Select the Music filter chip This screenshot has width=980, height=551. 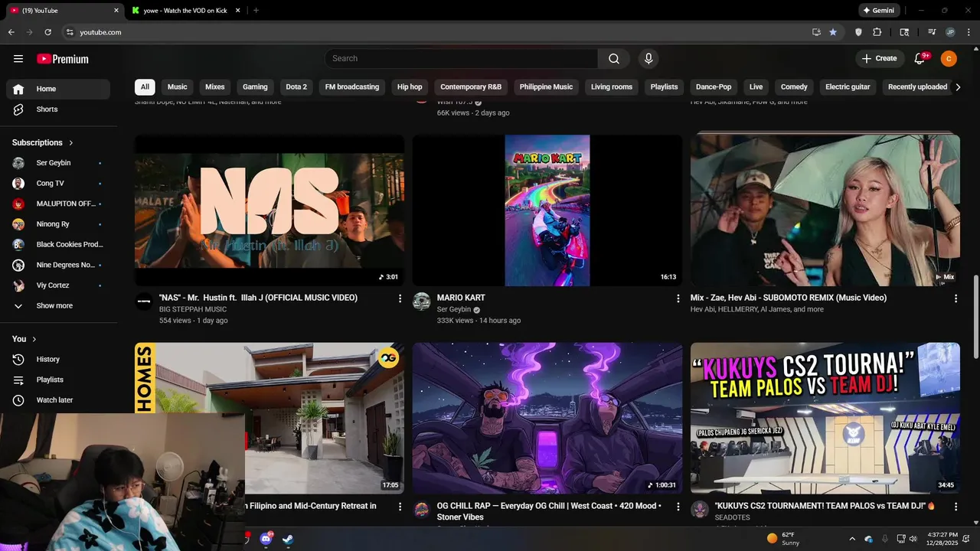coord(178,87)
